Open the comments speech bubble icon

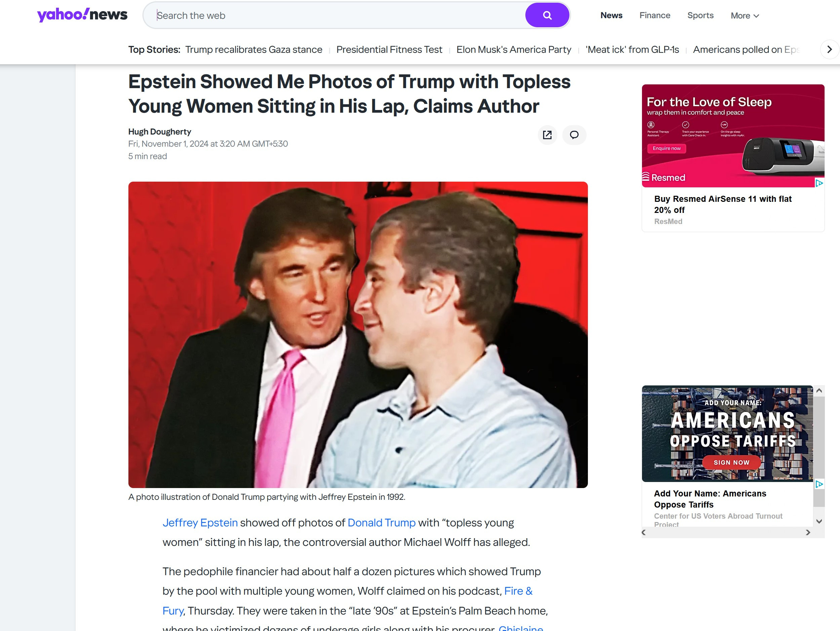tap(574, 135)
